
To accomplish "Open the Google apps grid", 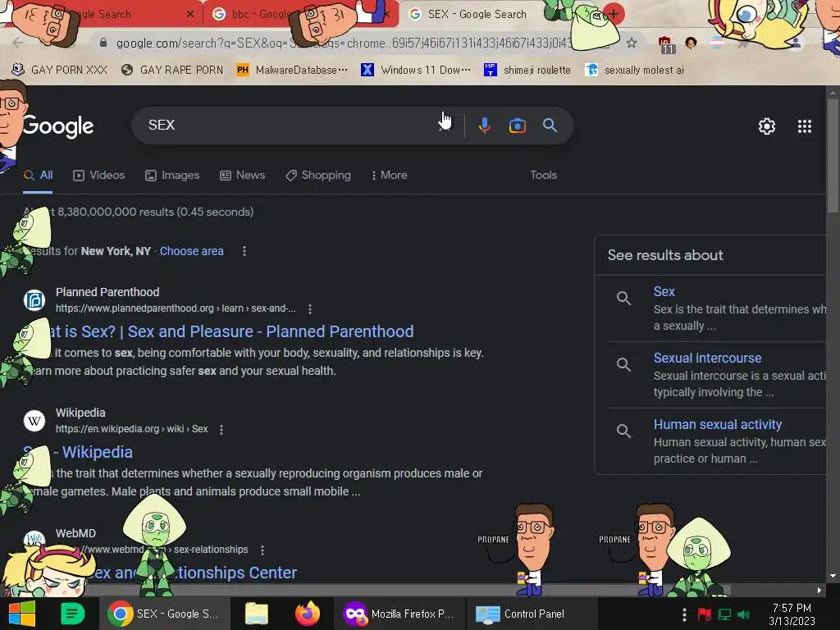I will 804,126.
